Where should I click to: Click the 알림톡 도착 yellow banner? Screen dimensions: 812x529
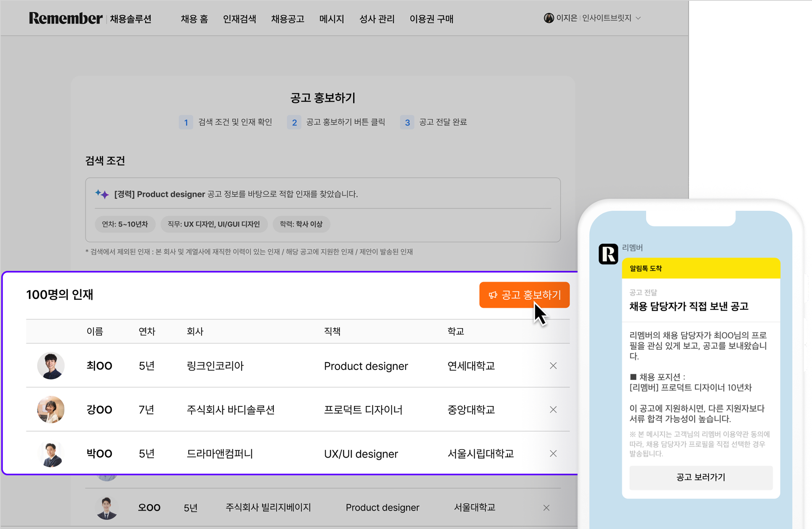[x=701, y=268]
